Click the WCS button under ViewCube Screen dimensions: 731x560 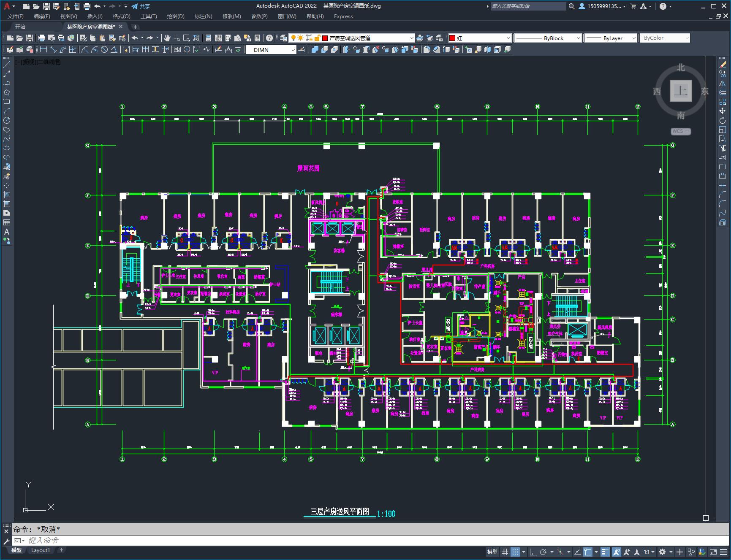[x=680, y=131]
